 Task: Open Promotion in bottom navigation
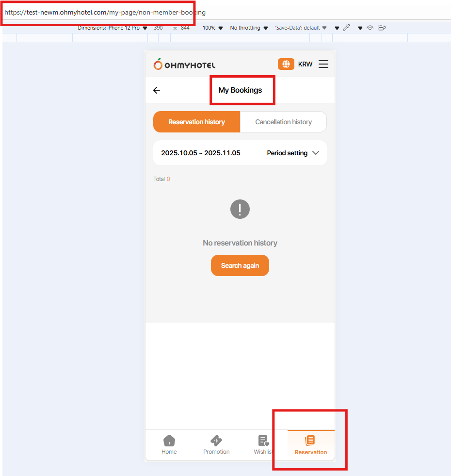tap(216, 445)
